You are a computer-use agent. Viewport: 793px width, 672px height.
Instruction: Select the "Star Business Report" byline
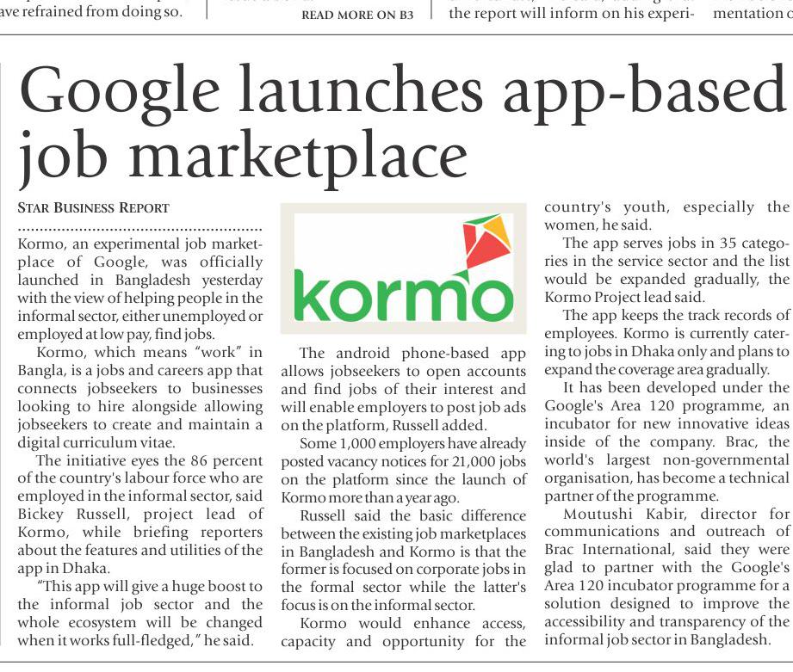click(x=94, y=208)
